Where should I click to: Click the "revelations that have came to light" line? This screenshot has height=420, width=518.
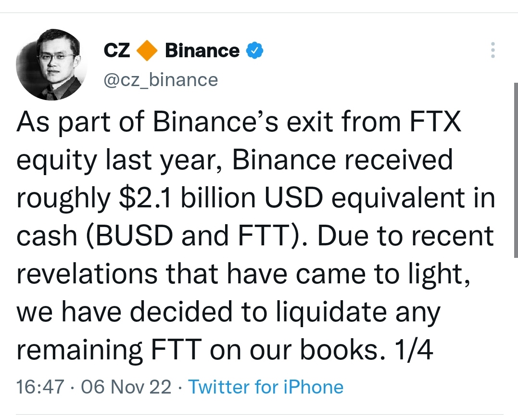coord(243,274)
